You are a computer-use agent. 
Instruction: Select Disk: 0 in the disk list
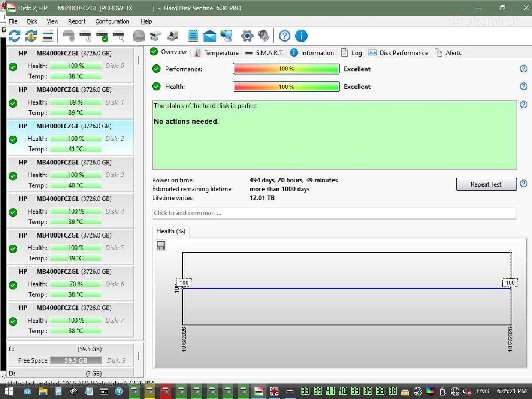click(70, 65)
